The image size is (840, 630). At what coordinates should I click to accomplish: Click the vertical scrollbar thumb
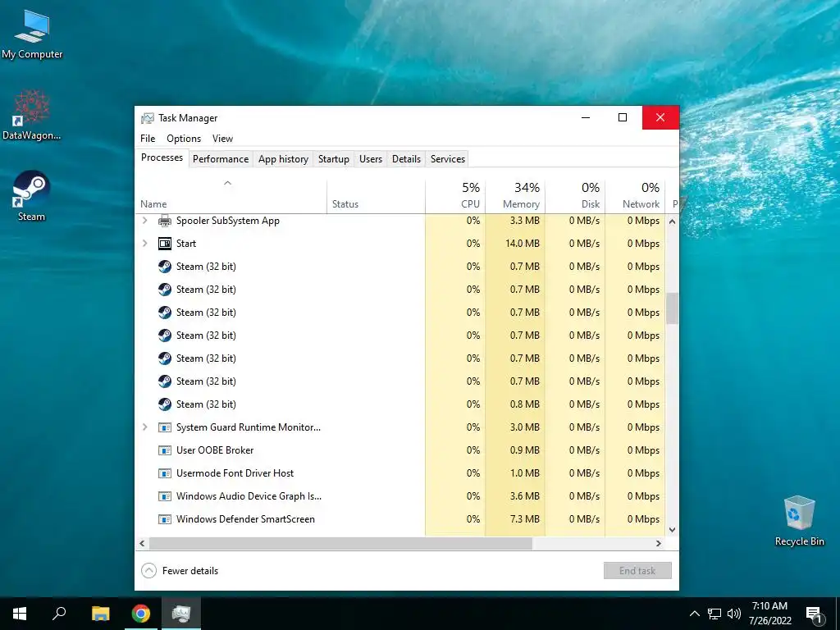pyautogui.click(x=672, y=308)
